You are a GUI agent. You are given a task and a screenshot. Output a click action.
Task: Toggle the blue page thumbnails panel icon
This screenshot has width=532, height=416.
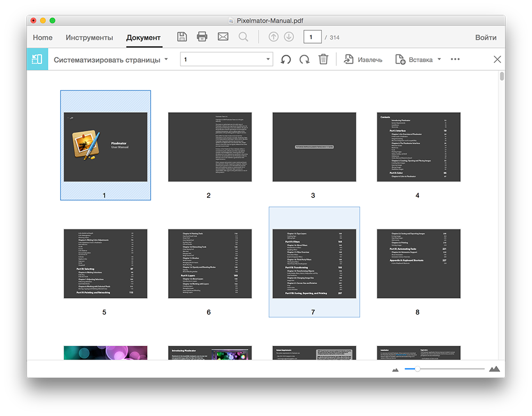coord(37,60)
